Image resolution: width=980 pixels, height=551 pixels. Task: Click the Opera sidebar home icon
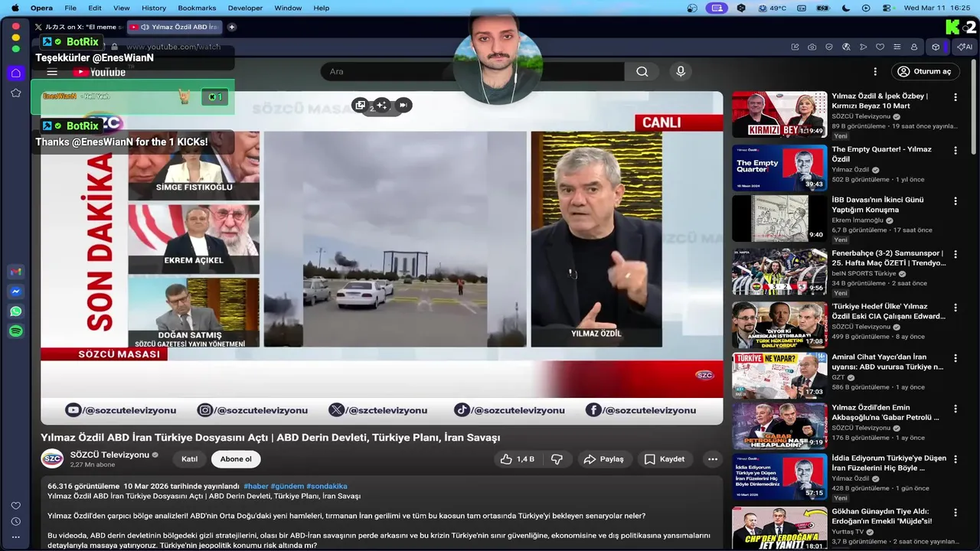pos(15,73)
